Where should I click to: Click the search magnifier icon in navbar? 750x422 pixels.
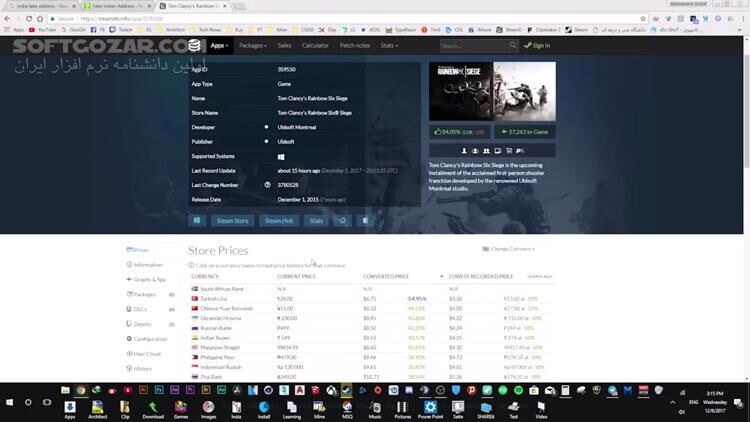[515, 45]
